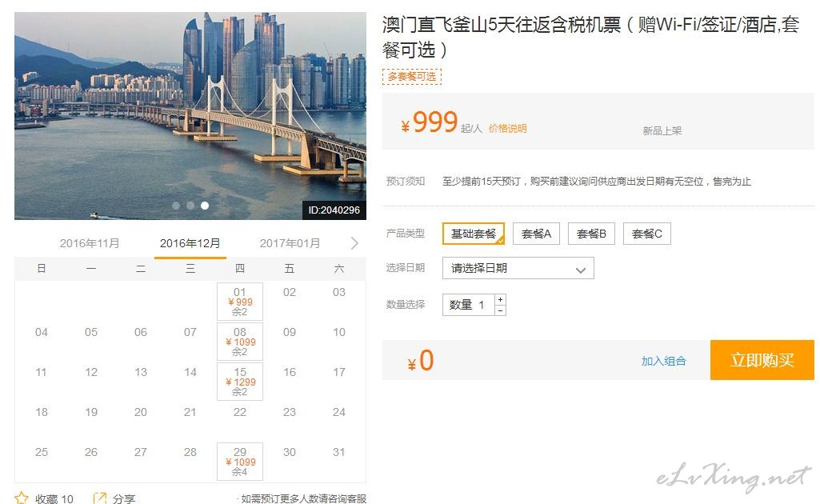Switch to the 2016年11月 tab
This screenshot has height=504, width=820.
tap(90, 243)
